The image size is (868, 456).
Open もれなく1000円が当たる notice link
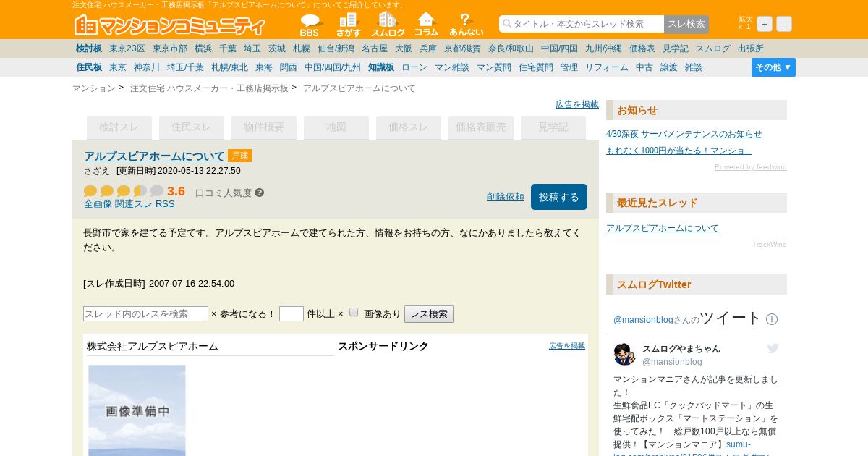[x=678, y=151]
